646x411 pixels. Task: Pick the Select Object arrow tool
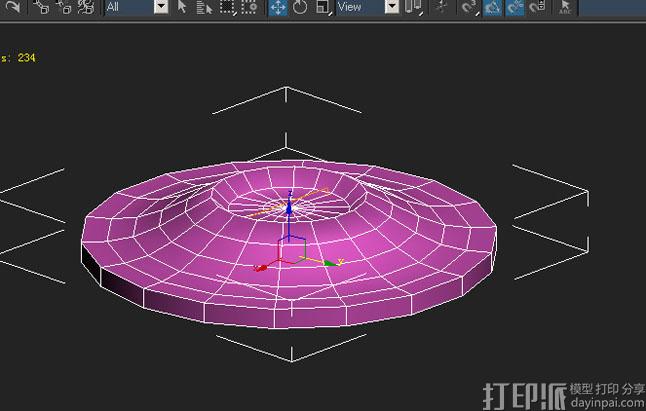pyautogui.click(x=183, y=7)
